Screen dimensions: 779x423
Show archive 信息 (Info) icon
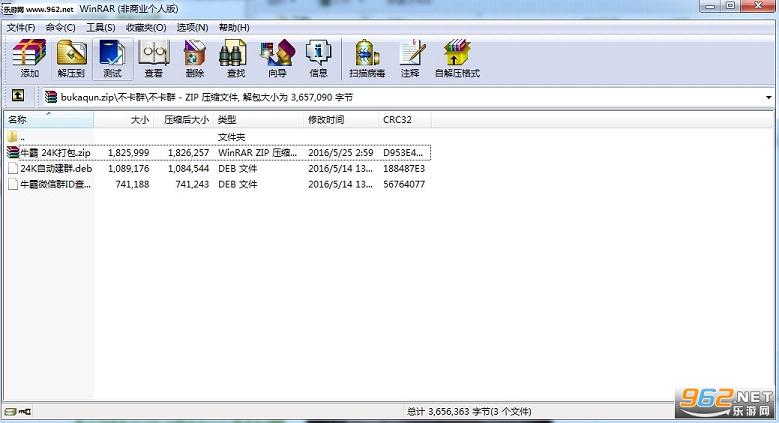(318, 59)
